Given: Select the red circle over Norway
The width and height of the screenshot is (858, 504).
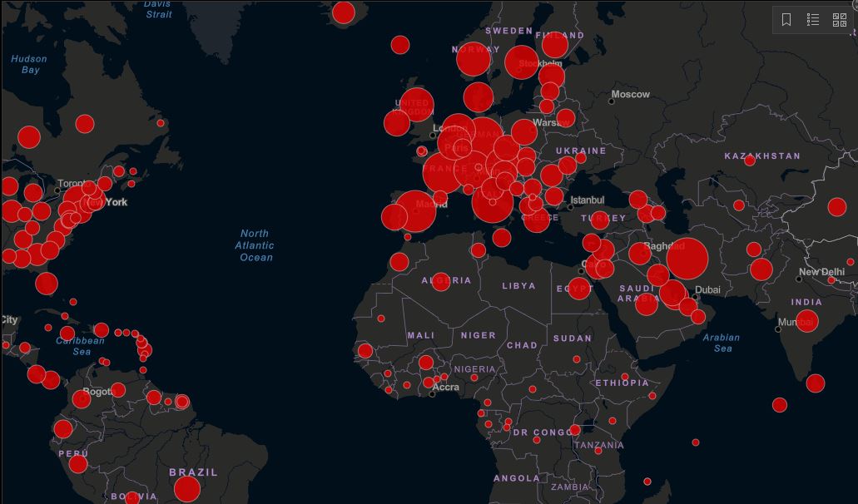Looking at the screenshot, I should [x=474, y=59].
